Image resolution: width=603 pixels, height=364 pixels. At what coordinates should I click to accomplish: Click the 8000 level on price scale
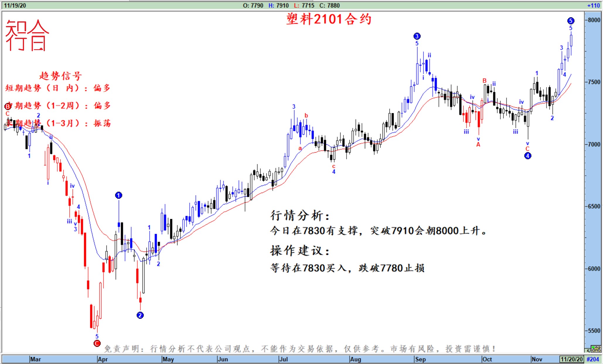pos(594,20)
